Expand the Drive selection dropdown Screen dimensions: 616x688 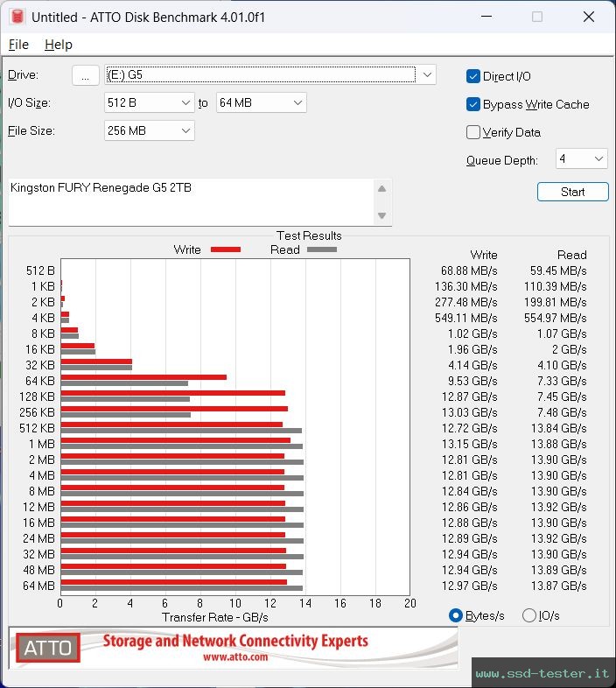tap(427, 75)
